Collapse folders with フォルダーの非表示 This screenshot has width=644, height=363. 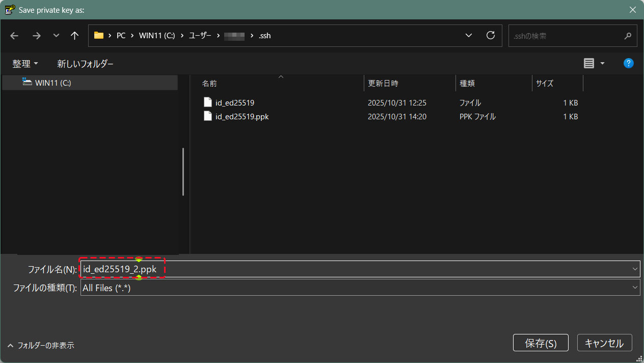41,345
